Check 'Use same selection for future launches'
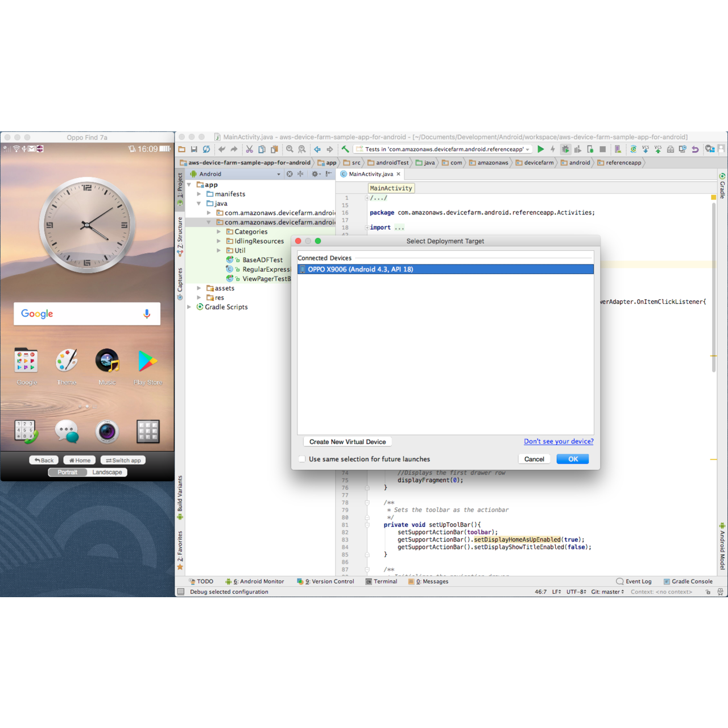Image resolution: width=728 pixels, height=728 pixels. coord(302,459)
